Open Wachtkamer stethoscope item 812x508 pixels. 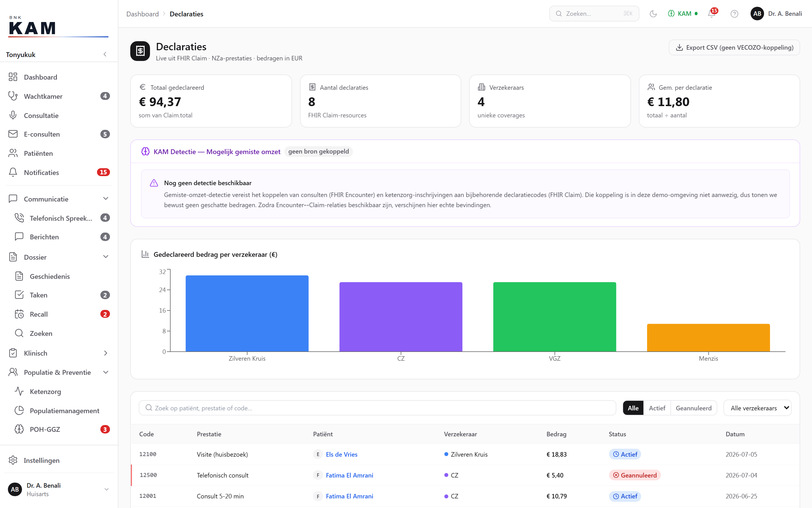59,96
